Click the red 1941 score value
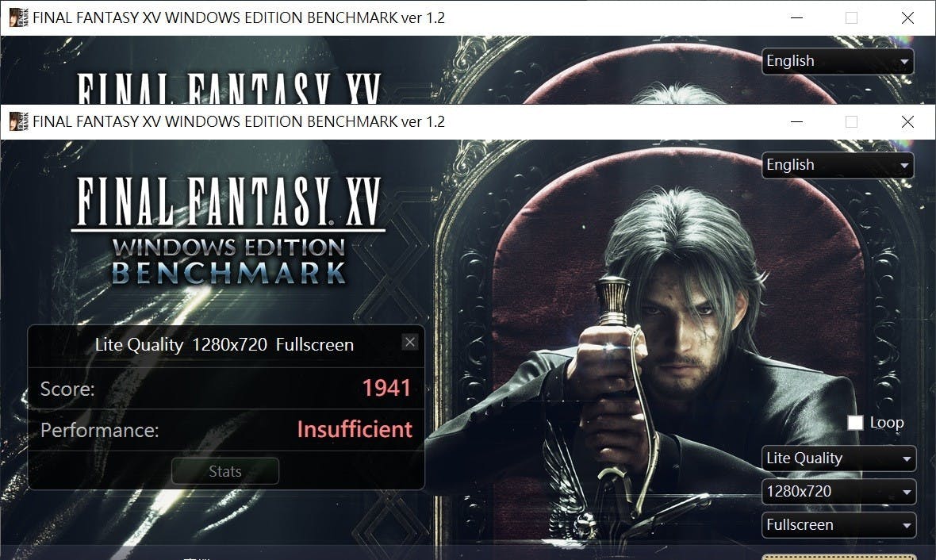Image resolution: width=936 pixels, height=560 pixels. coord(387,389)
